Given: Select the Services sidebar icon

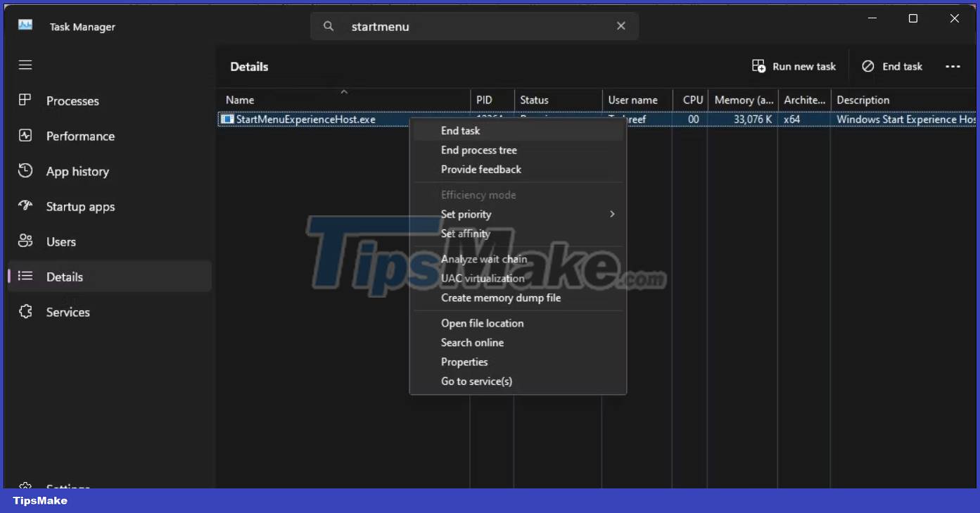Looking at the screenshot, I should (25, 312).
